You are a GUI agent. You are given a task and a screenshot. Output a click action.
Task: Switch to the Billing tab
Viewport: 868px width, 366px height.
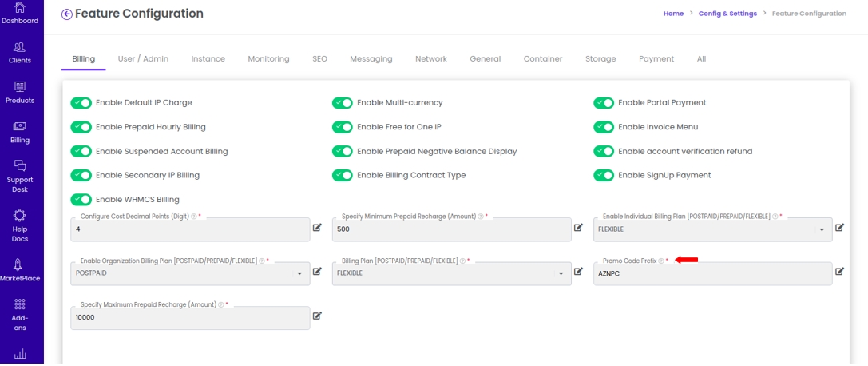(84, 58)
